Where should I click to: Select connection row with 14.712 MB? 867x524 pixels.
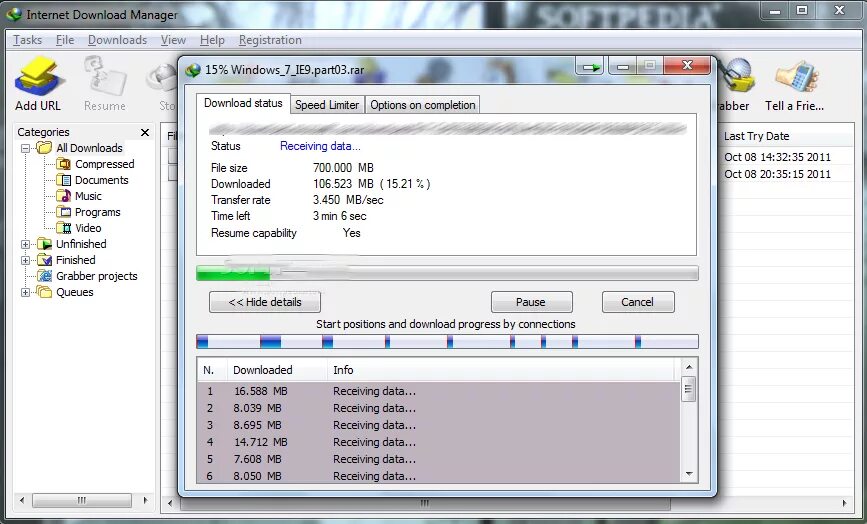438,442
